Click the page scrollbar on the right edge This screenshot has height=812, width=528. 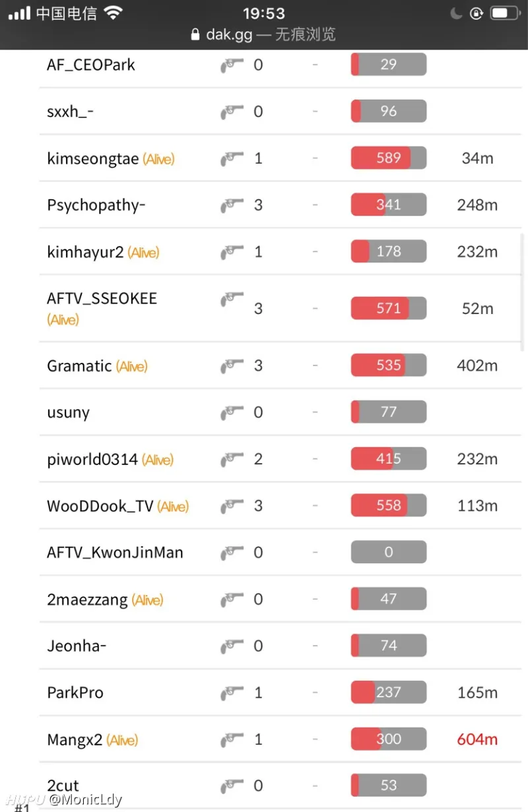coord(523,292)
